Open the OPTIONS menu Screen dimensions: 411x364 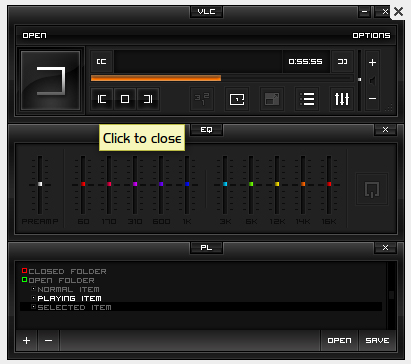point(371,35)
